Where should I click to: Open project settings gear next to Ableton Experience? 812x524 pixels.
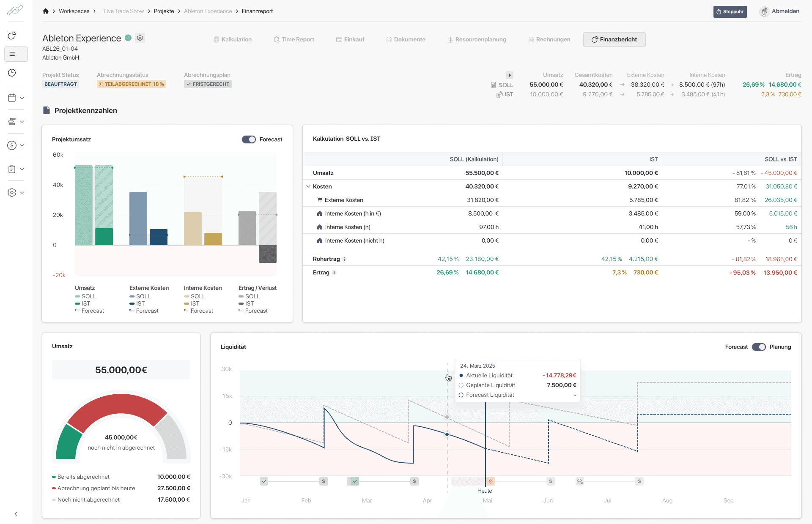(x=140, y=38)
